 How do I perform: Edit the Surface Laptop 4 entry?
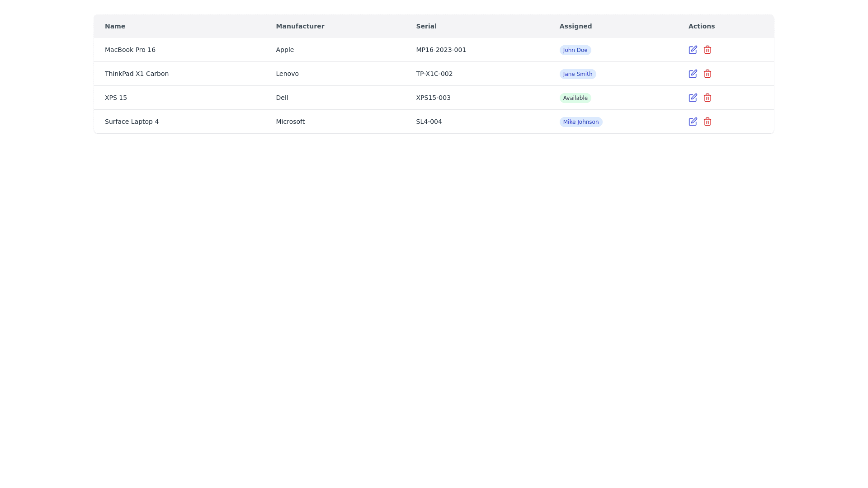pos(693,122)
